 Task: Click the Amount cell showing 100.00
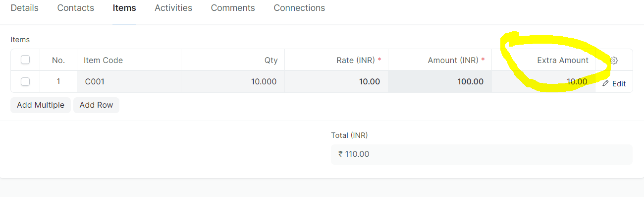pyautogui.click(x=440, y=82)
